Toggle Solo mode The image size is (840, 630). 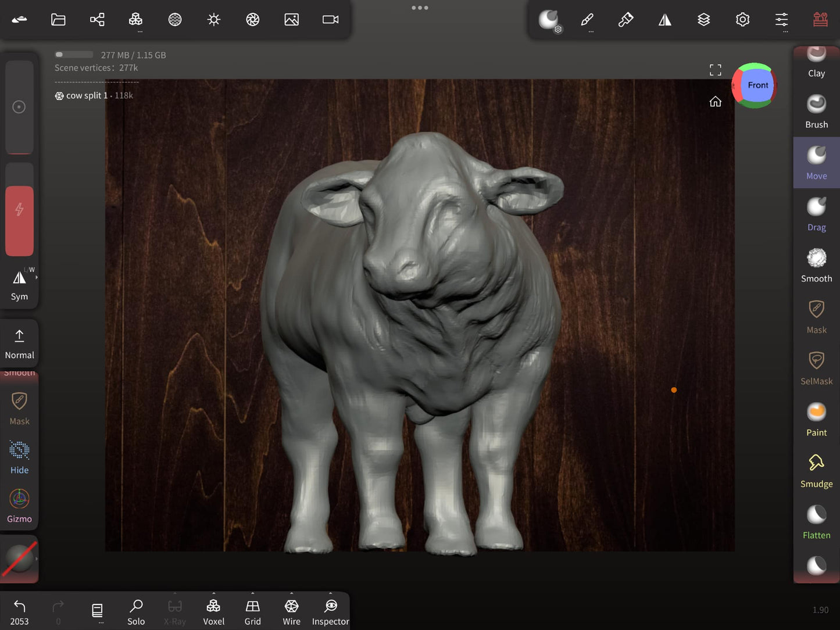coord(136,612)
